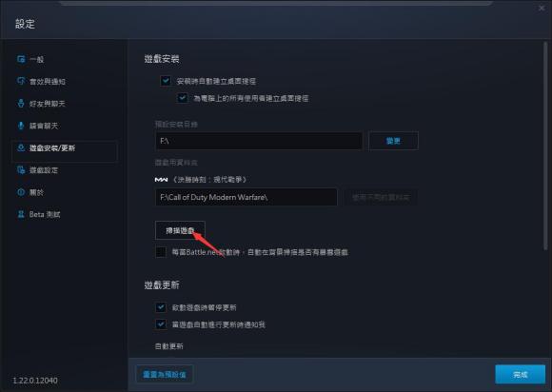
Task: Click the 變更 (Change) install directory button
Action: pos(393,141)
